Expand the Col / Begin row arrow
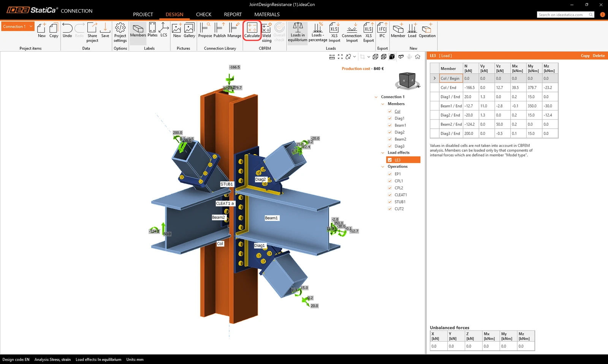608x364 pixels. click(434, 78)
